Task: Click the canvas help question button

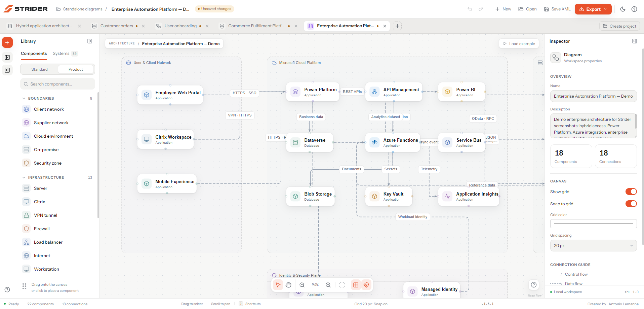Action: [x=534, y=285]
